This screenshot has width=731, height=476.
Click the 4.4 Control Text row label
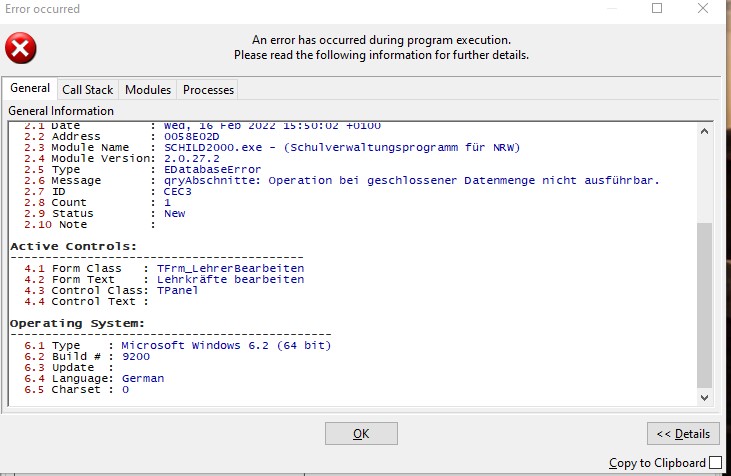point(80,302)
